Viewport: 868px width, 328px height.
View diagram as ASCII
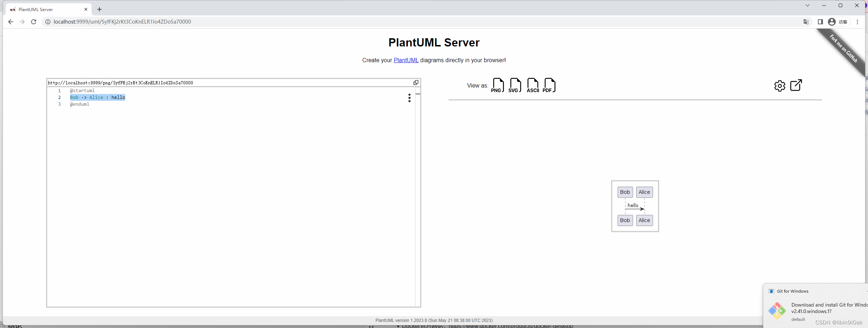(533, 85)
